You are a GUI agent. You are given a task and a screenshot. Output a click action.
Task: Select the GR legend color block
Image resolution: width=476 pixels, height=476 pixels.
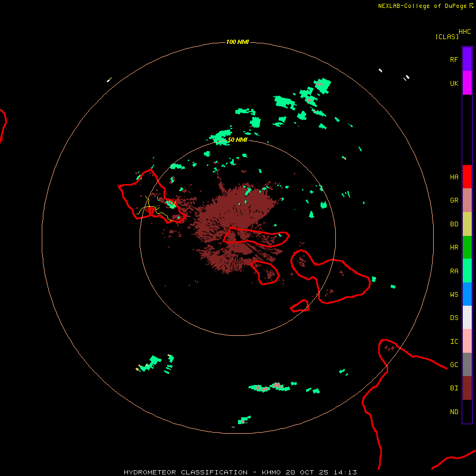coord(467,200)
